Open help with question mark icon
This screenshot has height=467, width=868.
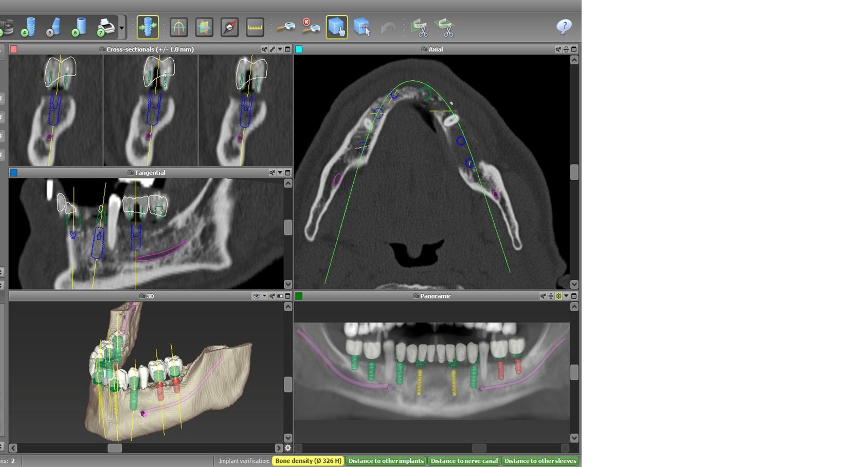coord(564,27)
